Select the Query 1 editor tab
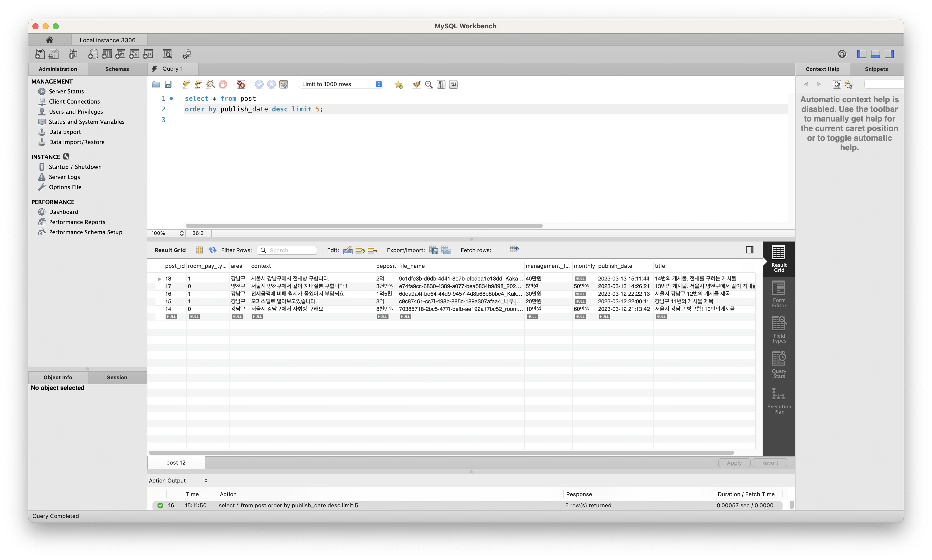 172,69
